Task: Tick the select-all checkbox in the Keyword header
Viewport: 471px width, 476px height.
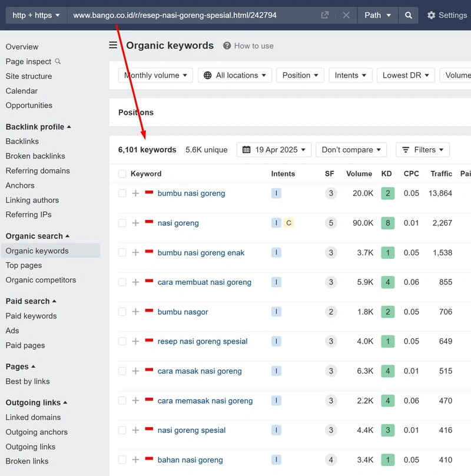Action: (122, 174)
